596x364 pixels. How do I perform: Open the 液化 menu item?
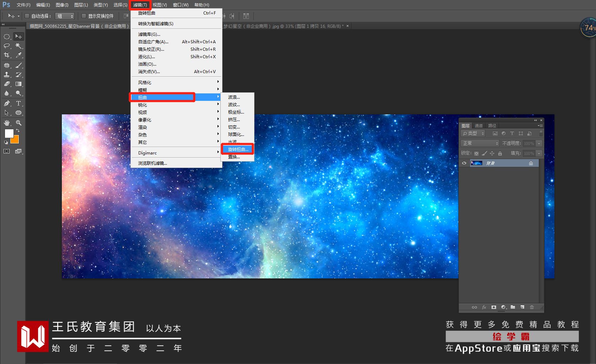(x=176, y=57)
